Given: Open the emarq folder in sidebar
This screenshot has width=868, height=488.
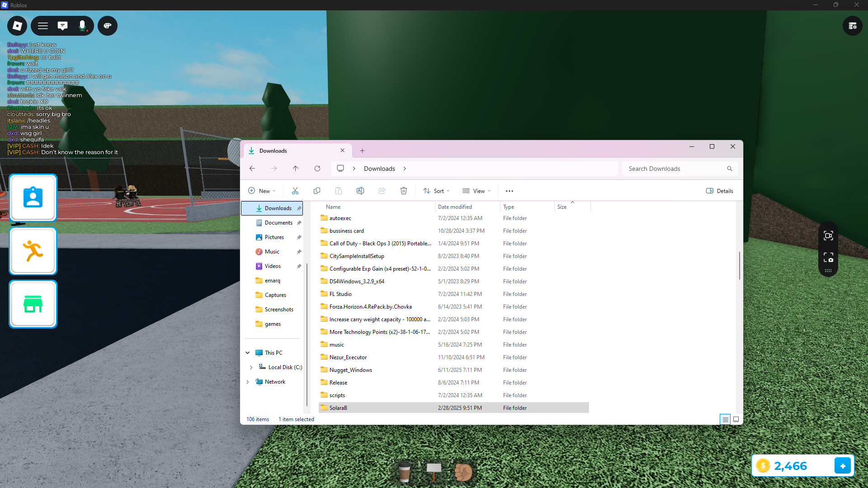Looking at the screenshot, I should pyautogui.click(x=272, y=281).
